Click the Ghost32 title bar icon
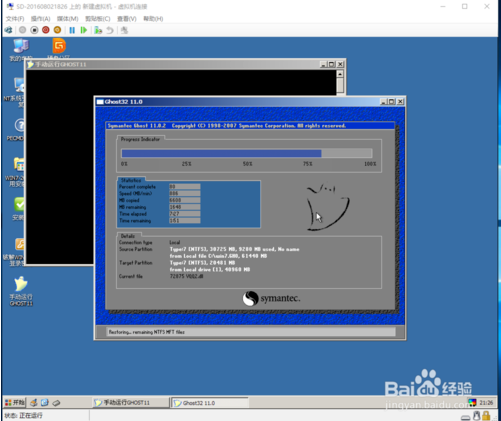Screen dimensions: 501x421 click(x=100, y=102)
